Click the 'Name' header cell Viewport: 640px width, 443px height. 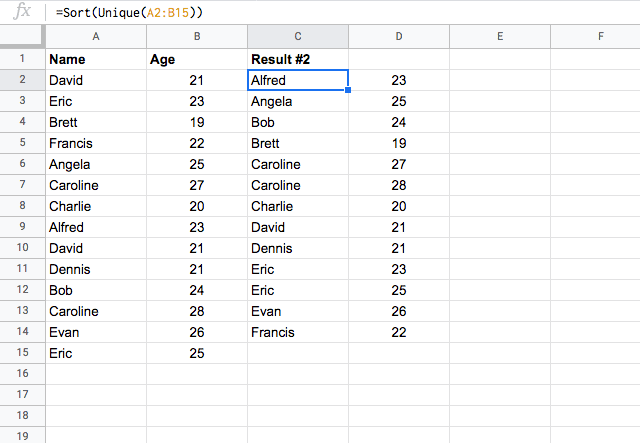coord(96,59)
